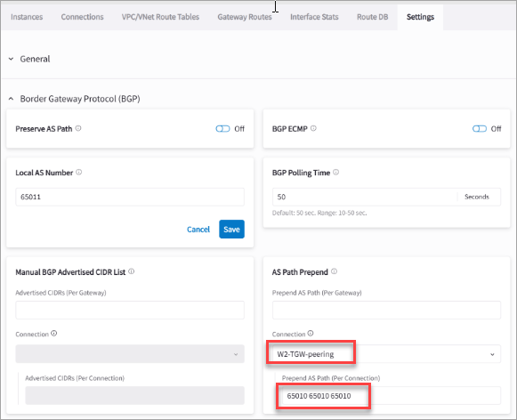Open the W2-TGW-peering connection dropdown
This screenshot has height=420, width=517.
[x=386, y=354]
